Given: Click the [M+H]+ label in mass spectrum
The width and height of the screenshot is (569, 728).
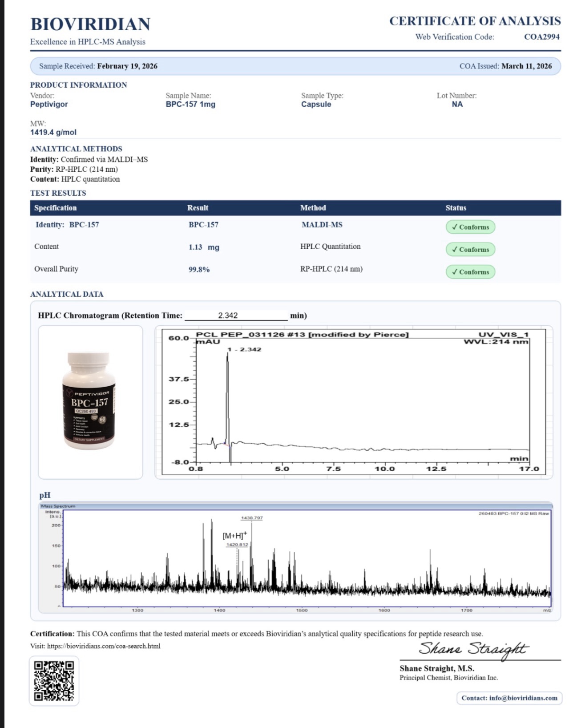Looking at the screenshot, I should (x=235, y=536).
